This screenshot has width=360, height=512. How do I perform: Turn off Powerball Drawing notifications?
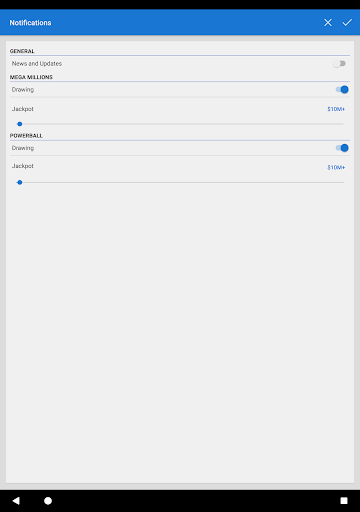(x=342, y=148)
